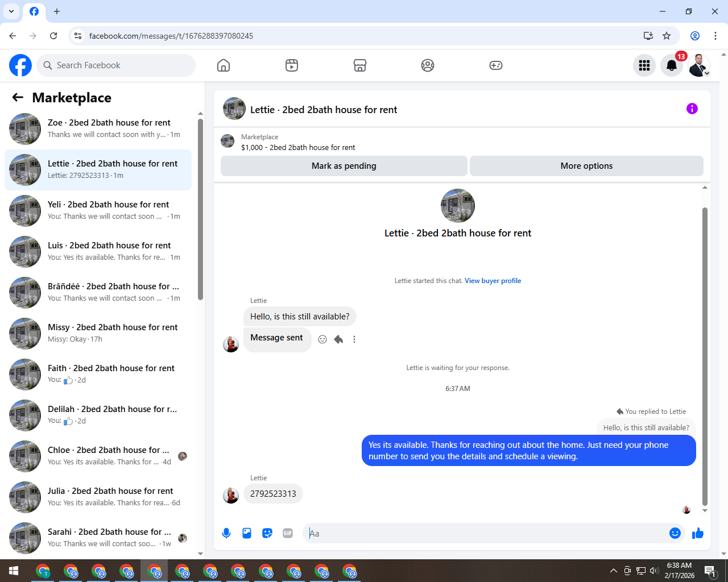Open Delilah's conversation
The image size is (728, 582).
pyautogui.click(x=98, y=415)
